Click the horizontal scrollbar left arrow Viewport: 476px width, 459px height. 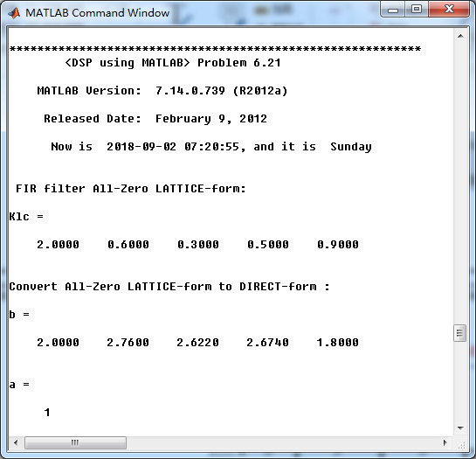point(16,442)
